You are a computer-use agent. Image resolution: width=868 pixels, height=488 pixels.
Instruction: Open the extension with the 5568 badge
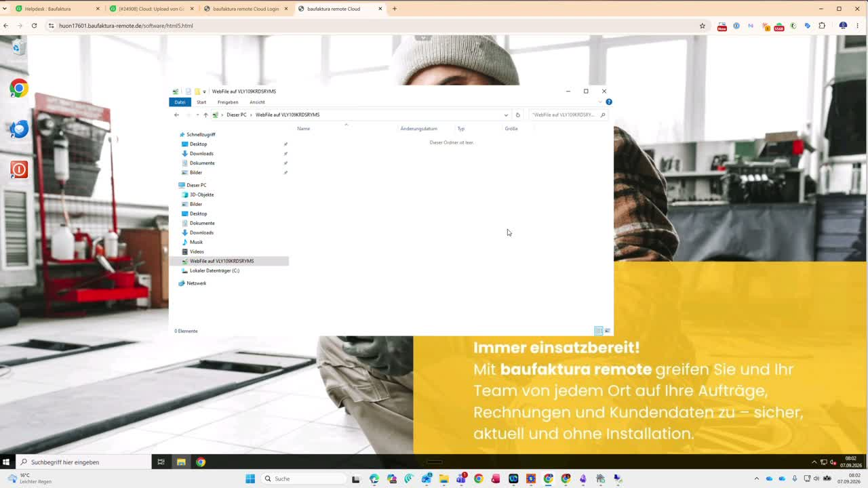coord(778,26)
